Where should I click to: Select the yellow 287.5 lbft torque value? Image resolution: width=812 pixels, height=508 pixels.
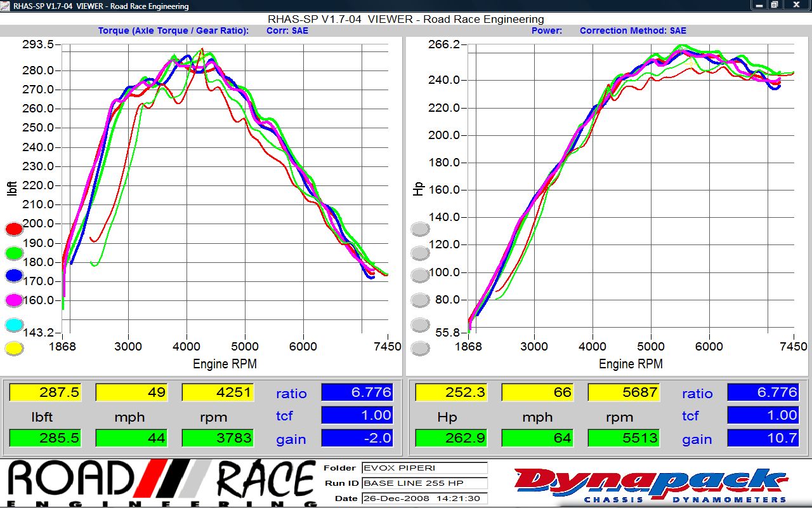[45, 392]
